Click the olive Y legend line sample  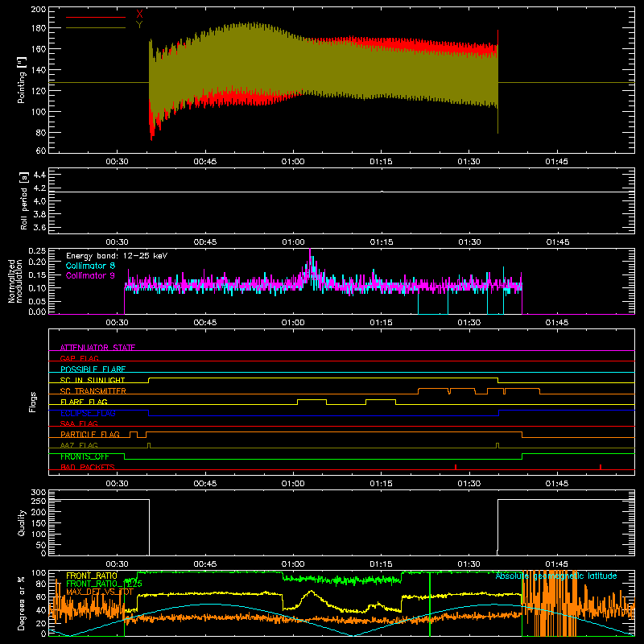point(96,28)
